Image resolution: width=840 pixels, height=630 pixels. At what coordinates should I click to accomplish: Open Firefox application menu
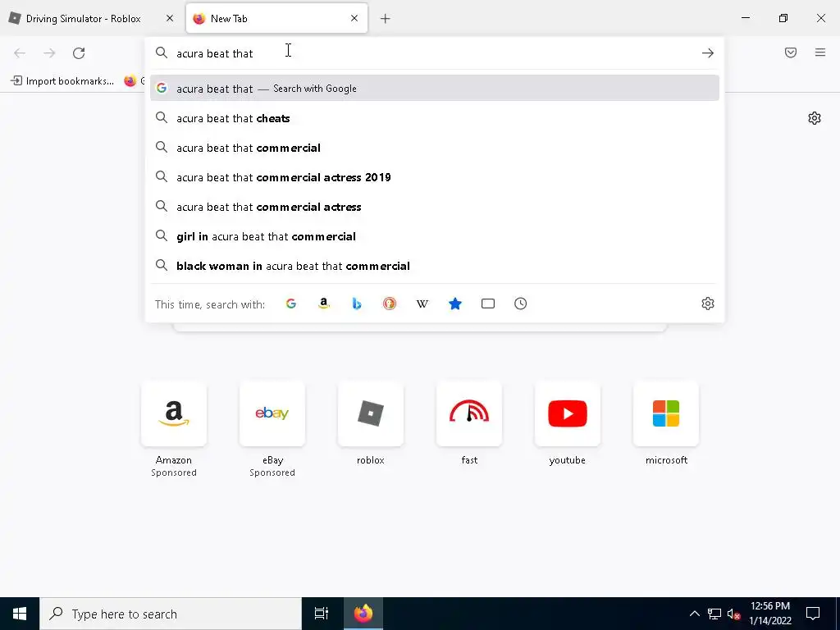pos(820,52)
